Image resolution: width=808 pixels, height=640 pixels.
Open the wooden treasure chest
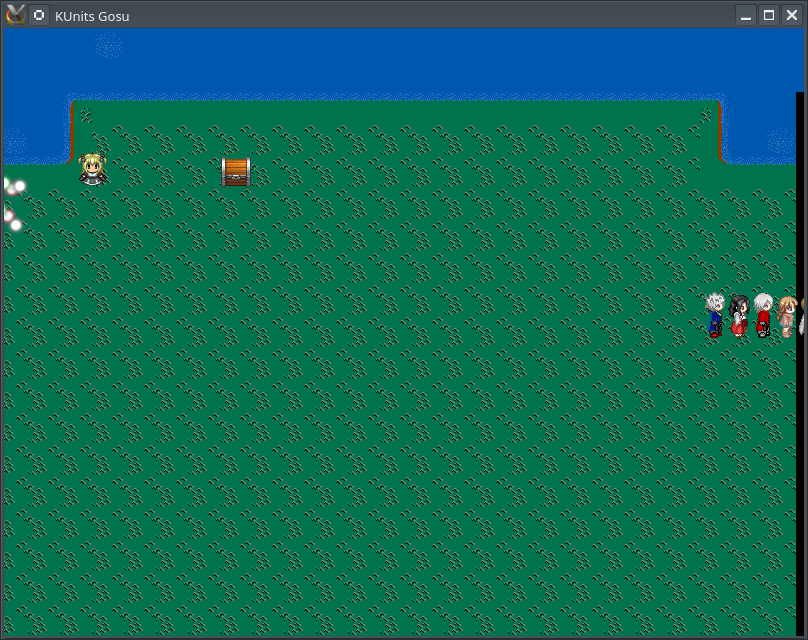236,172
